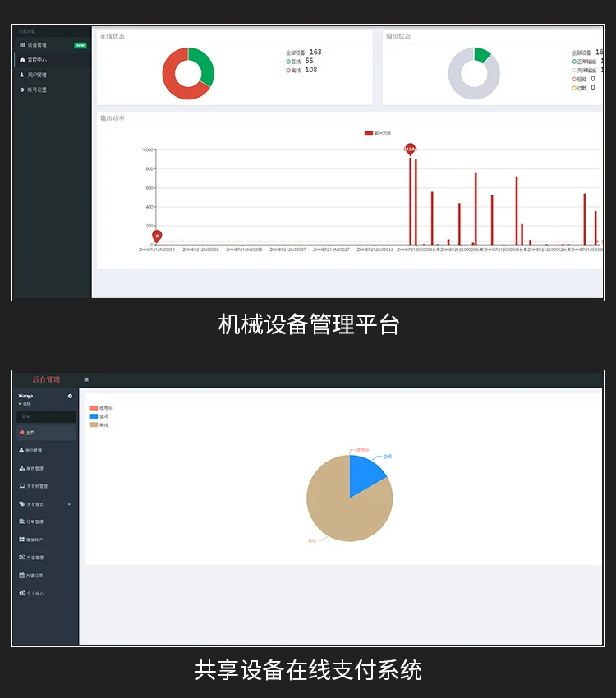Open 角色管理 via its hierarchy icon
Viewport: 616px width, 698px height.
pos(22,468)
